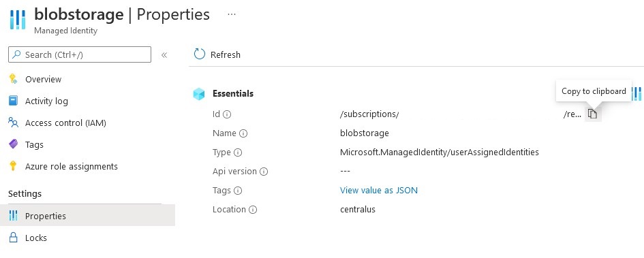Viewport: 644px width, 258px height.
Task: Click the Activity log book icon
Action: coord(13,101)
